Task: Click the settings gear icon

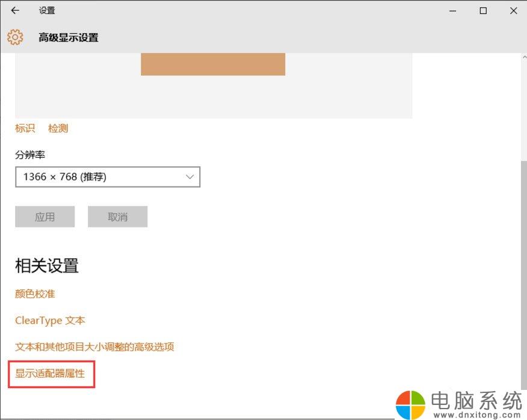Action: click(15, 37)
